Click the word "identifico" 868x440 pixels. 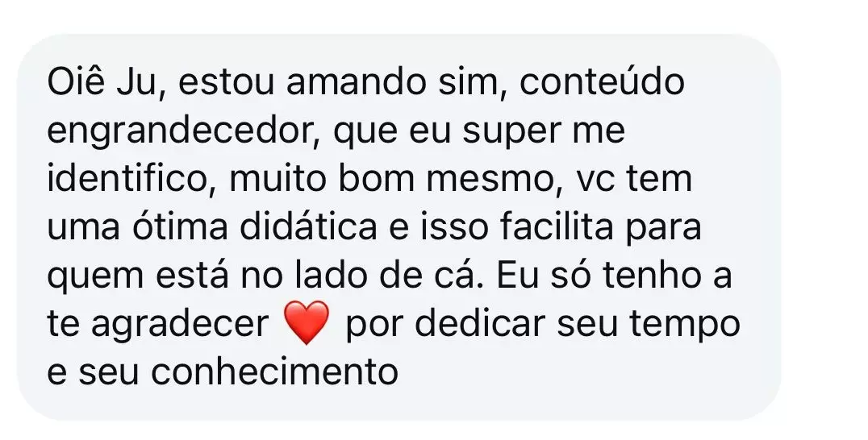(x=127, y=179)
